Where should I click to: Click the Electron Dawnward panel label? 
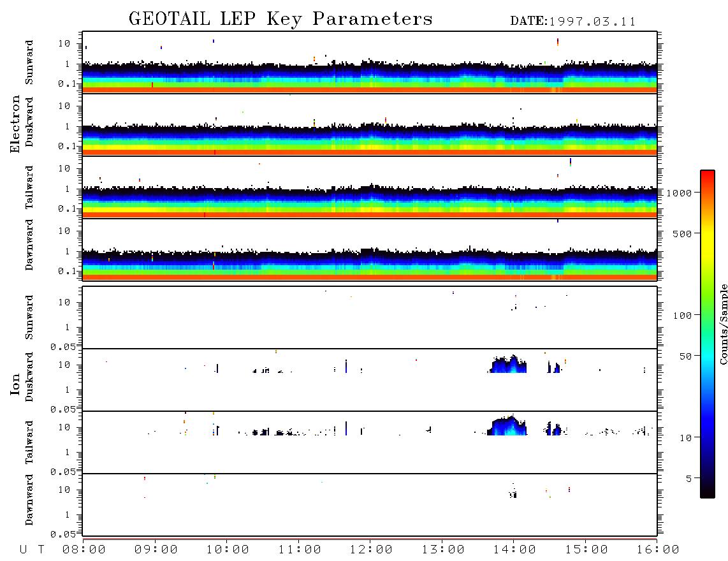coord(29,245)
